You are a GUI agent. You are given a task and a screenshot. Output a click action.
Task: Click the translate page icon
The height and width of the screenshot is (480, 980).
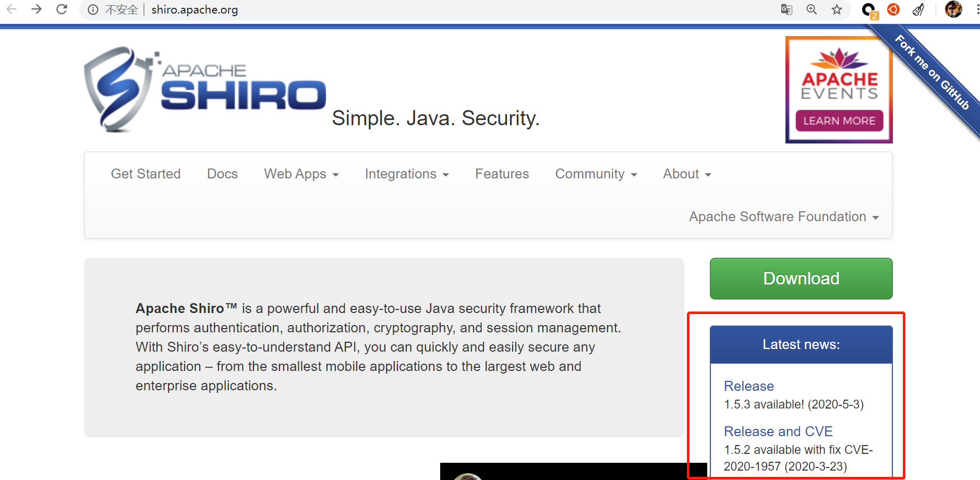point(787,9)
